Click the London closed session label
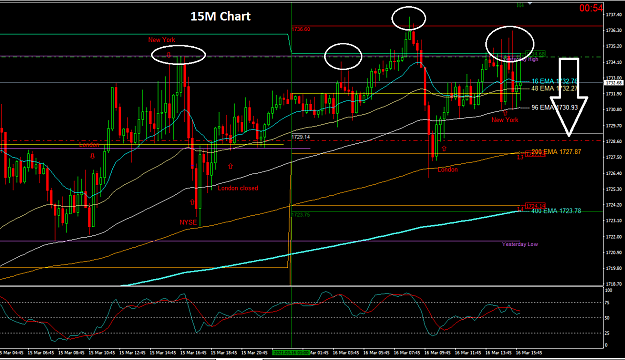This screenshot has width=625, height=360. [x=238, y=188]
